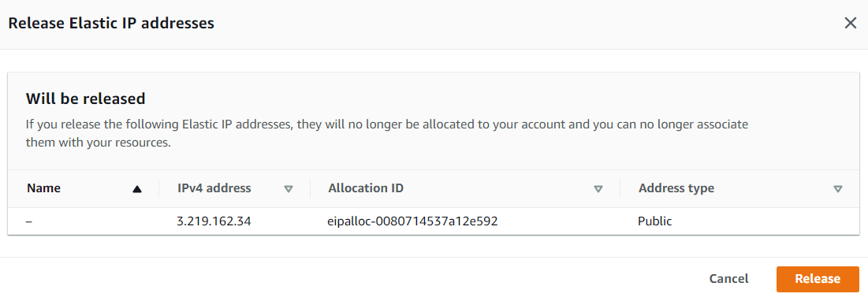
Task: Click the release warning description text
Action: [x=387, y=133]
